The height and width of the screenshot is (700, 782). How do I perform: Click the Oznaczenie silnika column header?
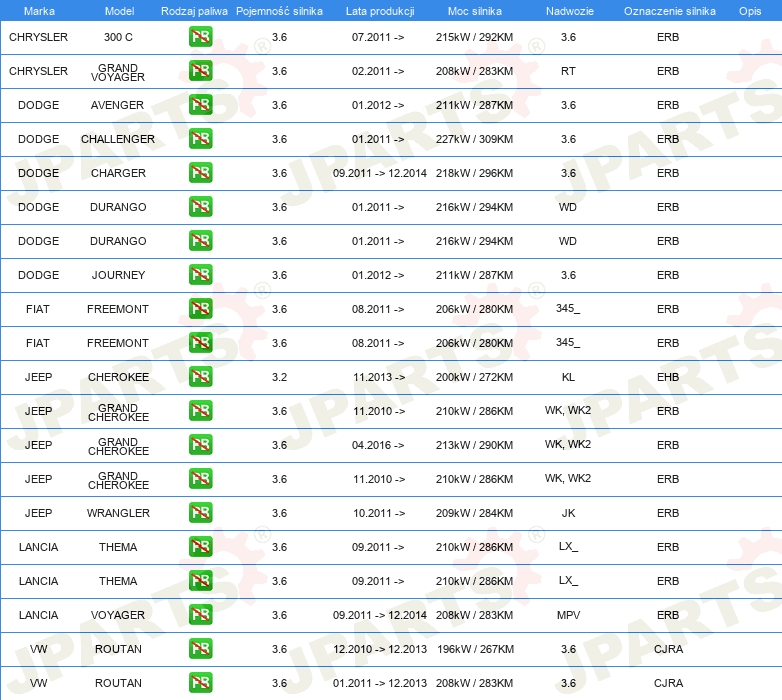click(670, 11)
